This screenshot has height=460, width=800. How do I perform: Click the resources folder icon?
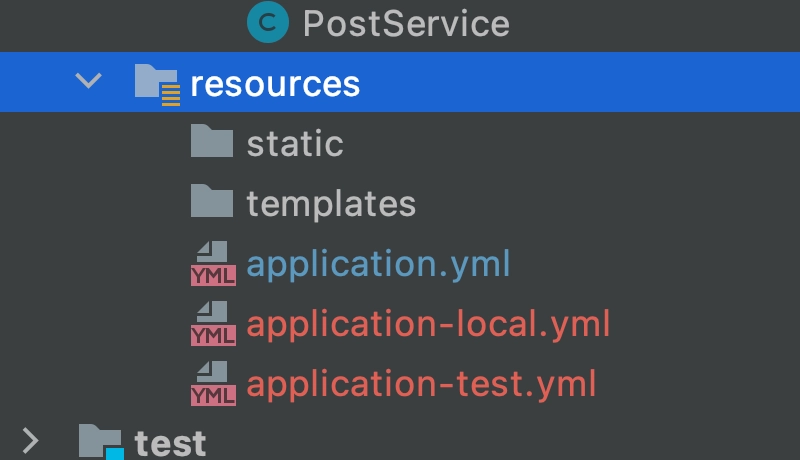pos(156,83)
